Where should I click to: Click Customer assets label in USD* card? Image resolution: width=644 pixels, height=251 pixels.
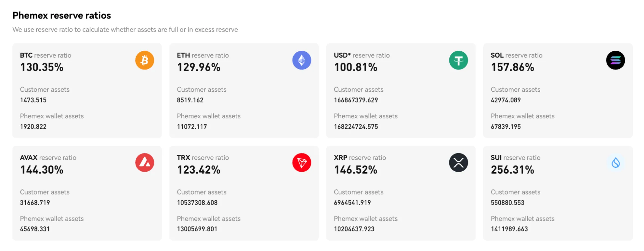(359, 89)
